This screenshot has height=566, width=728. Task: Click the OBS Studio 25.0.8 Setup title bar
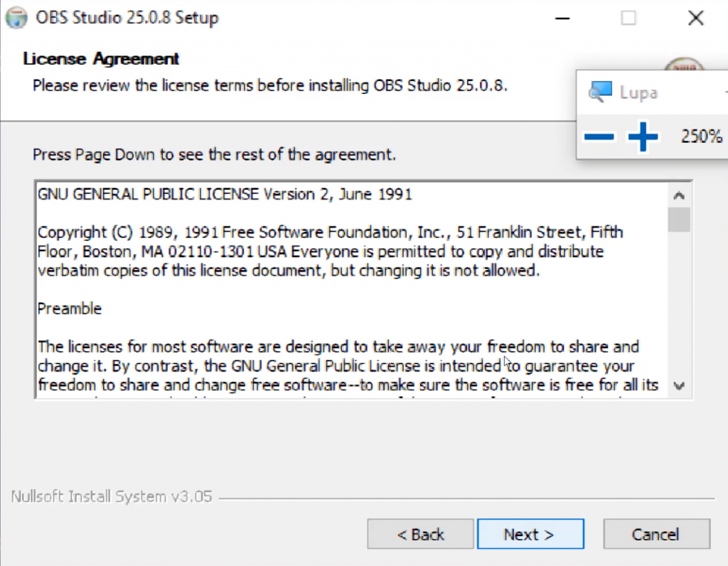[x=127, y=18]
